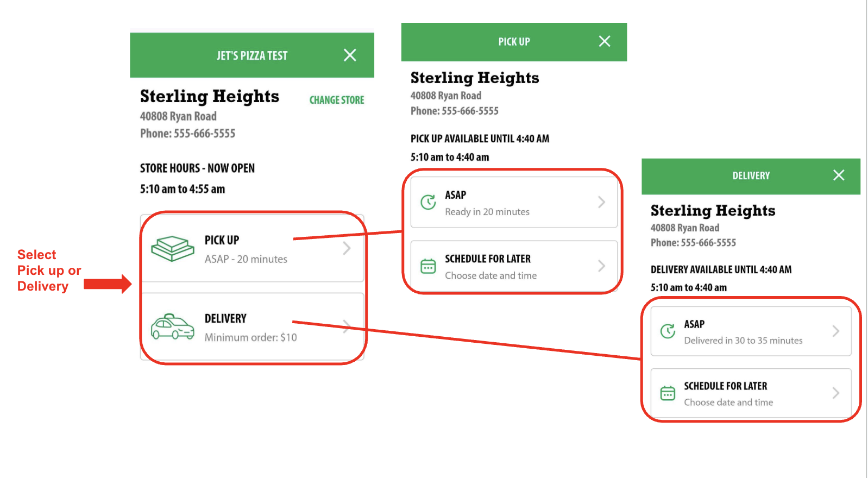Open the Pick Up option chevron

(x=347, y=248)
